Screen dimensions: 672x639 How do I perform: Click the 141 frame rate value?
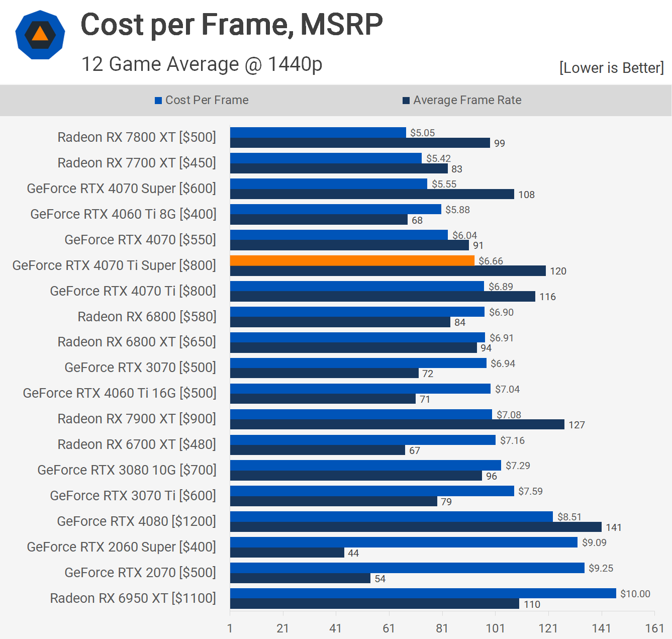[x=614, y=527]
